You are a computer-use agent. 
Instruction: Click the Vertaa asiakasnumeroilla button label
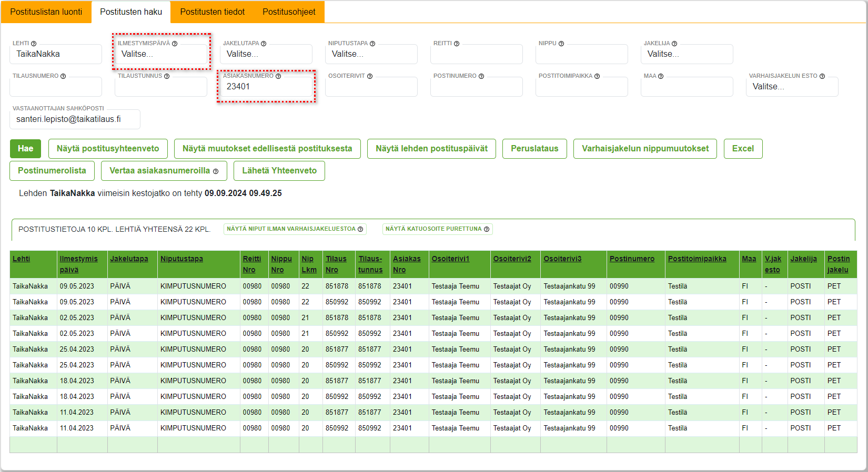click(x=159, y=171)
